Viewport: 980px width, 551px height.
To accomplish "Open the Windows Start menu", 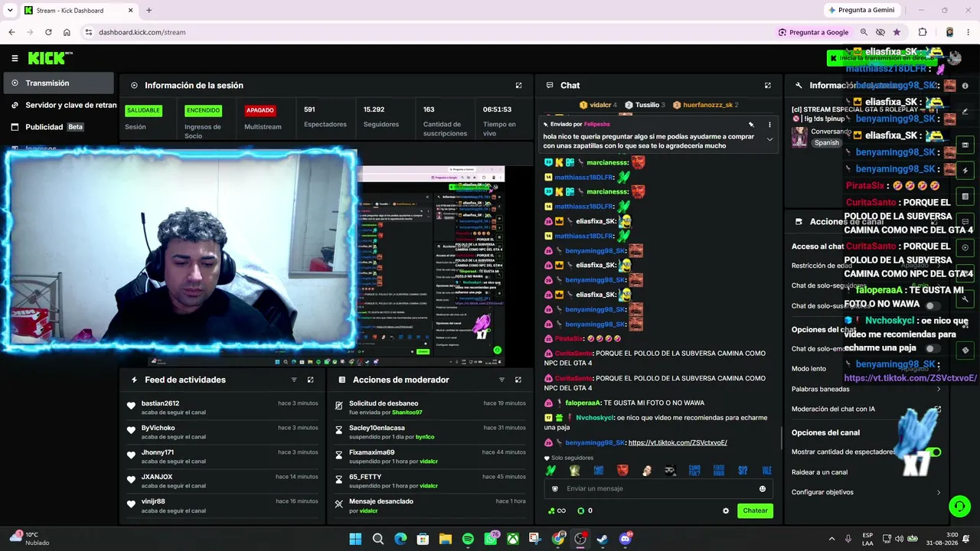I will click(355, 539).
